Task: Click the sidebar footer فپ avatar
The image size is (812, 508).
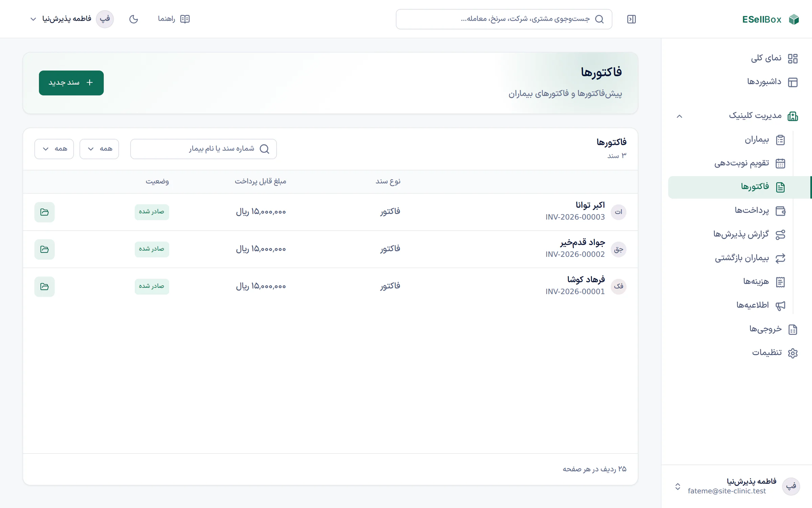Action: tap(791, 487)
